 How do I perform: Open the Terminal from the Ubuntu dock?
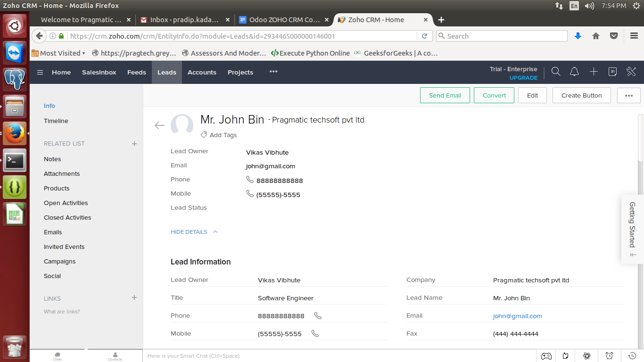tap(15, 161)
